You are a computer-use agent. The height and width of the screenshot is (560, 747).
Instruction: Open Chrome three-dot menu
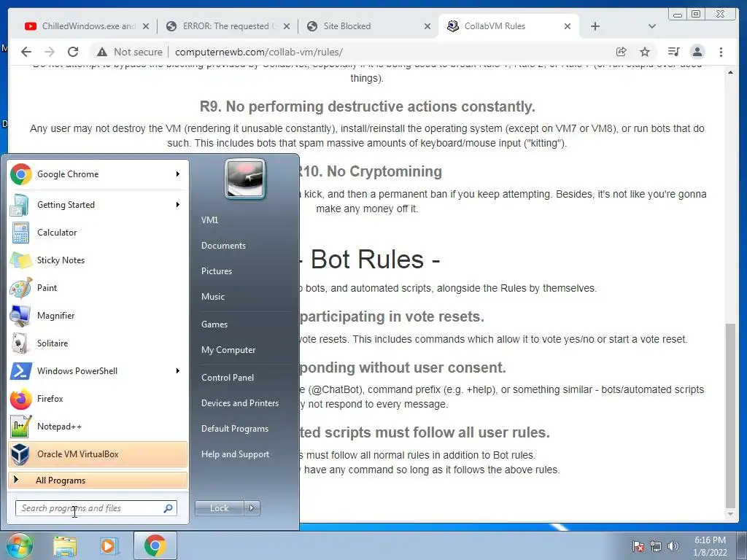721,52
